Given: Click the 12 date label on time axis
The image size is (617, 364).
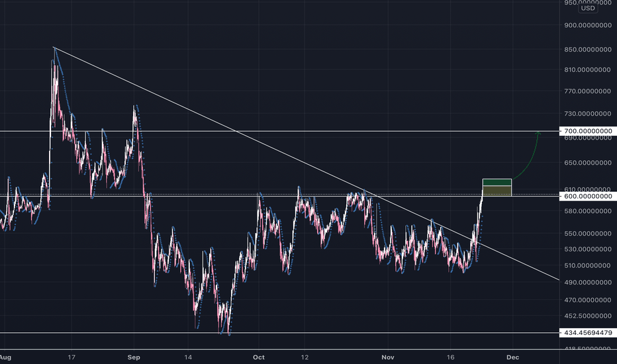Looking at the screenshot, I should tap(305, 357).
